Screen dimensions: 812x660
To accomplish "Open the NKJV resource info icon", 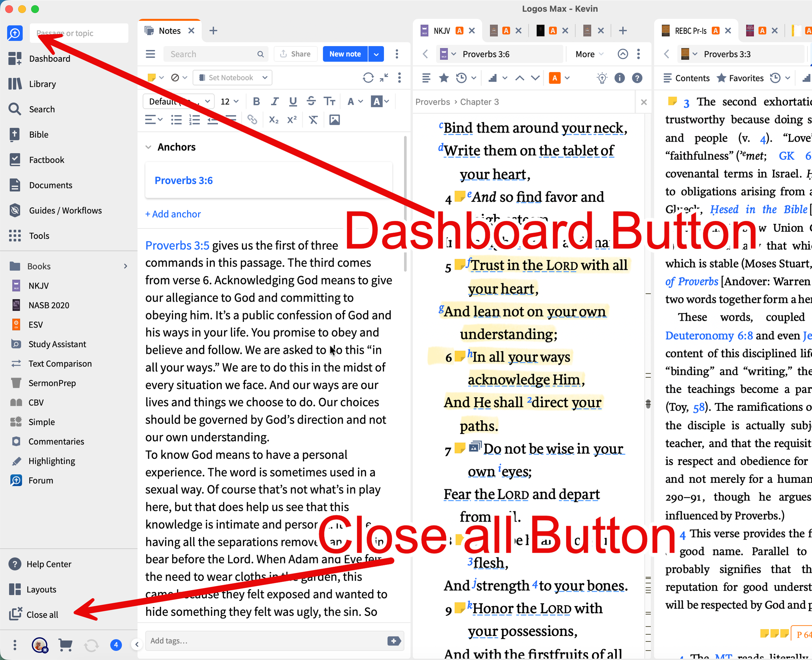I will click(x=619, y=78).
